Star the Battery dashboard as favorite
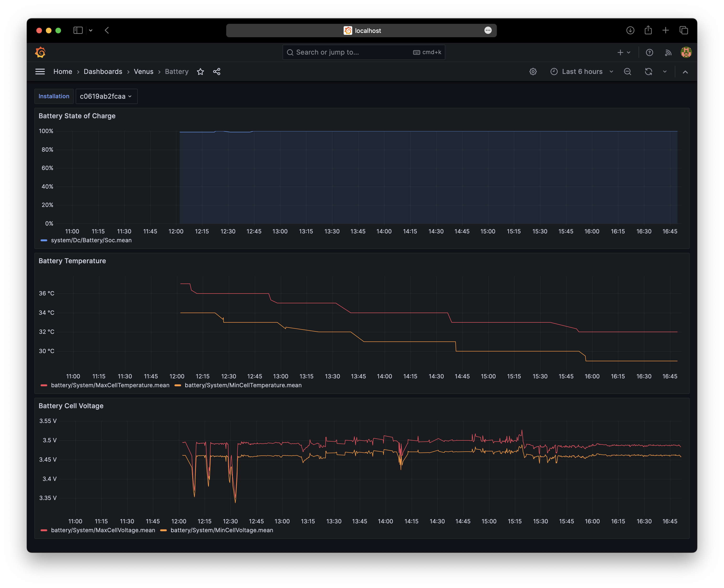Image resolution: width=724 pixels, height=588 pixels. [x=200, y=72]
